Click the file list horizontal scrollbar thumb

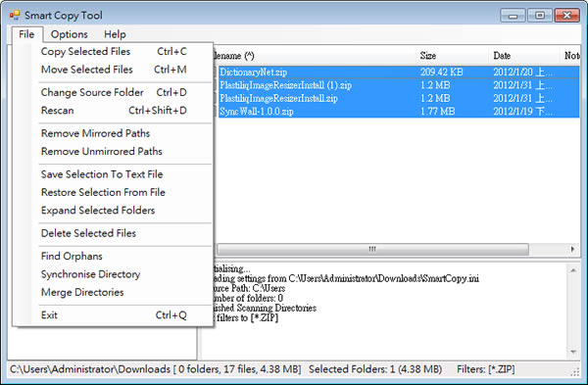click(x=372, y=249)
